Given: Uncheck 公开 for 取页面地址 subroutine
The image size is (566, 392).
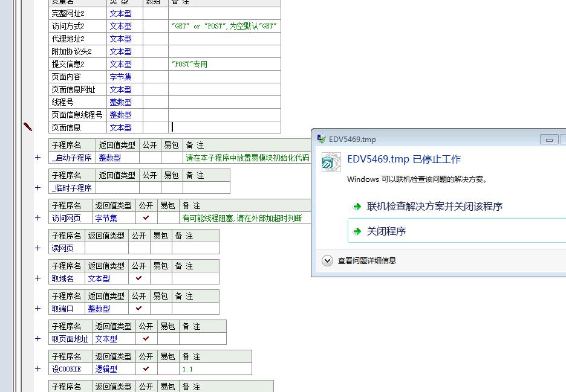Looking at the screenshot, I should (146, 338).
